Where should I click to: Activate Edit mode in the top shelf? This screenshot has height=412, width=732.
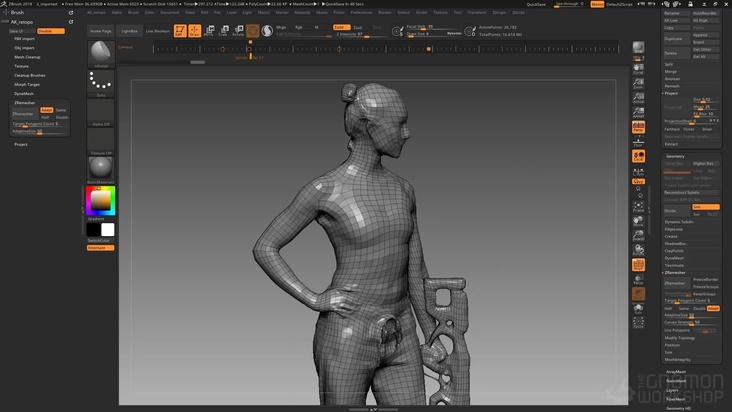[x=180, y=31]
